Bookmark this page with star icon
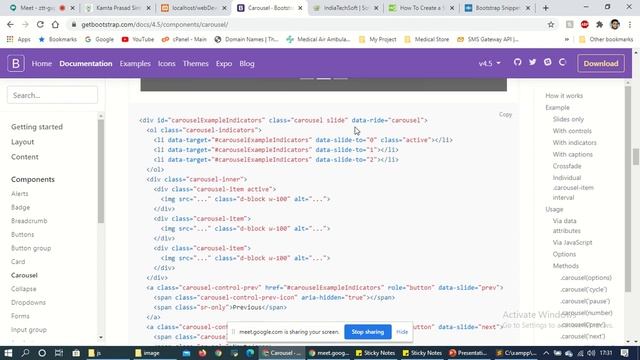The height and width of the screenshot is (360, 640). point(551,24)
